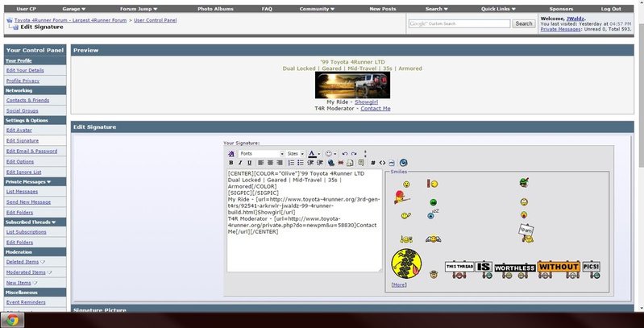
Task: Expand the Quick Links menu
Action: pos(499,9)
